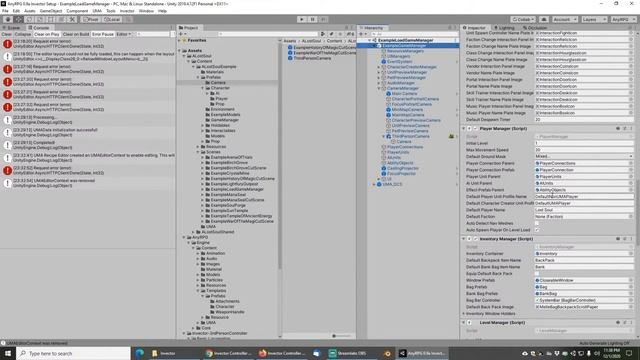Screen dimensions: 640x360
Task: Switch to the Lighting tab
Action: click(x=504, y=28)
